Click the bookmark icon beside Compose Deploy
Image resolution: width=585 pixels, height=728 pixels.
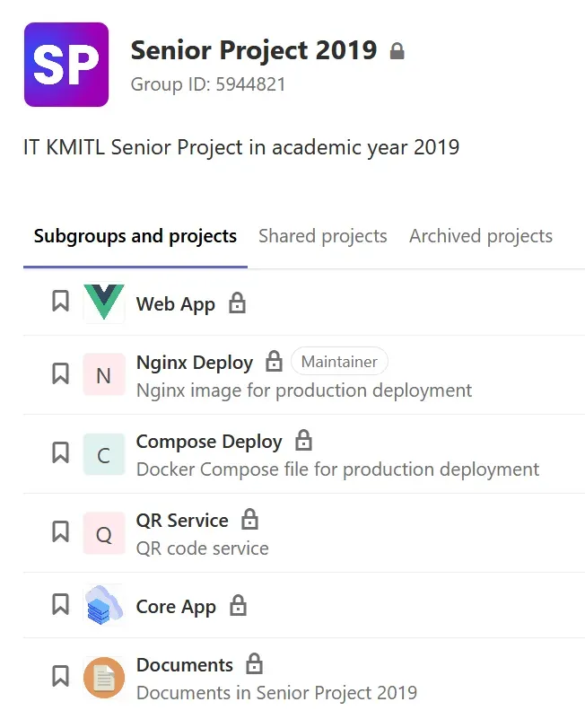(x=60, y=452)
